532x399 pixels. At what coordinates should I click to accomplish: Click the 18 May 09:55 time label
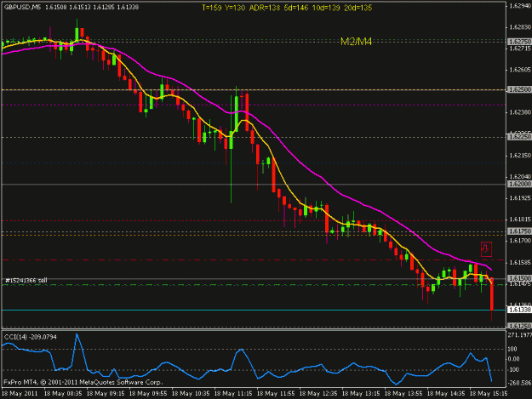[148, 394]
